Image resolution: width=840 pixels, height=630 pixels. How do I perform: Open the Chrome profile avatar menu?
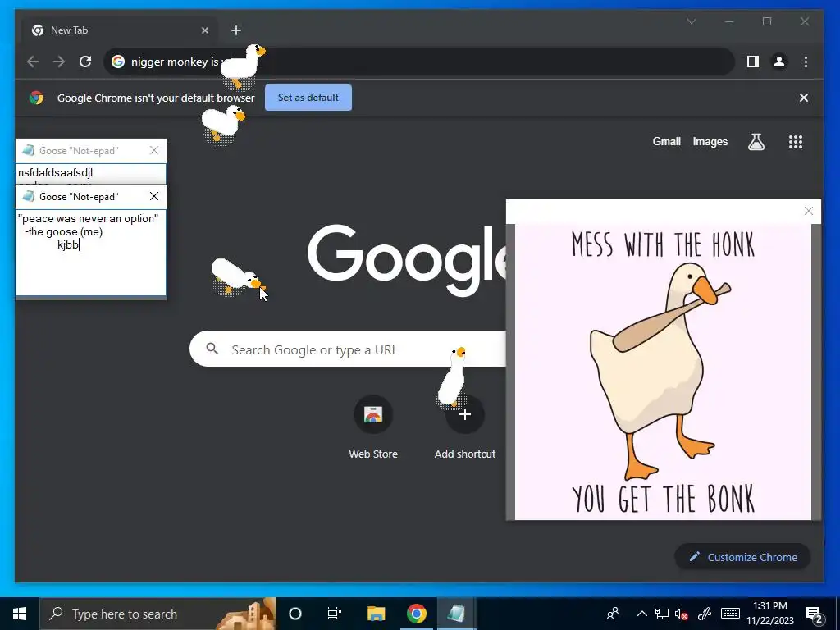[x=779, y=62]
